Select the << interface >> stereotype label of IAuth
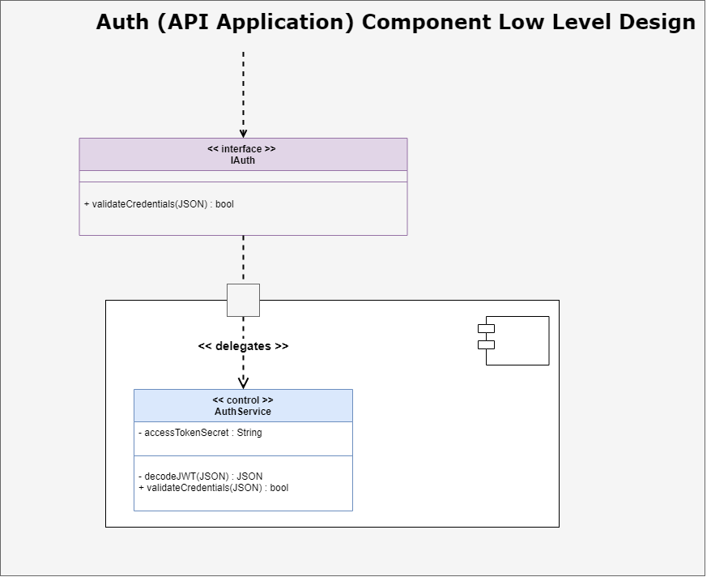Viewport: 728px width, 577px height. click(242, 149)
